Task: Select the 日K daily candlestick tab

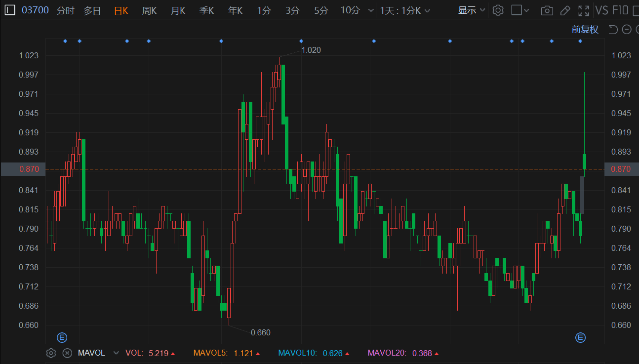Action: pyautogui.click(x=121, y=10)
